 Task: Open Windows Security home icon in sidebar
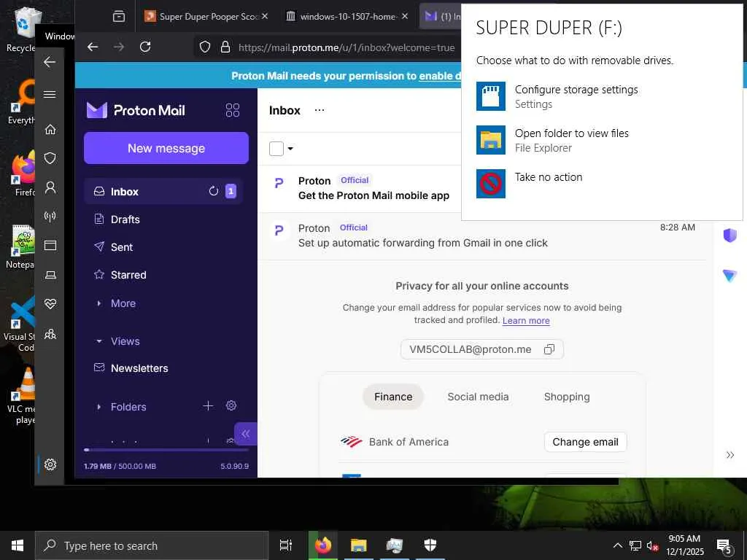[x=50, y=129]
